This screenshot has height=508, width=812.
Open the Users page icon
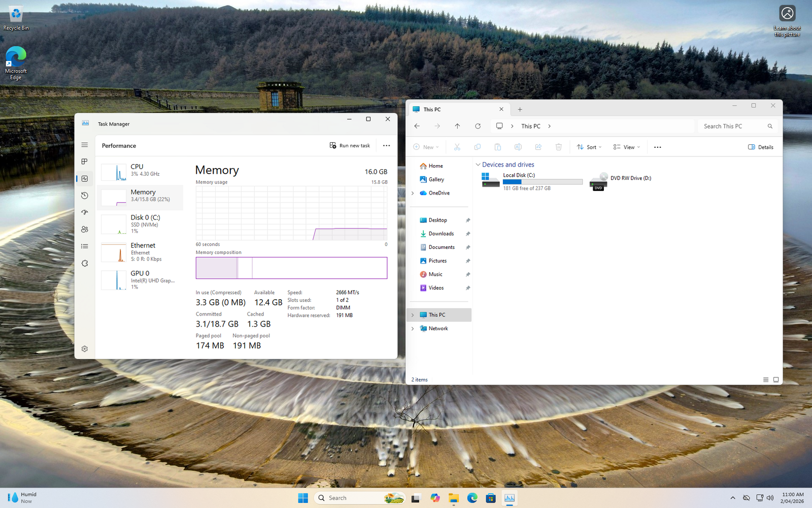point(85,230)
